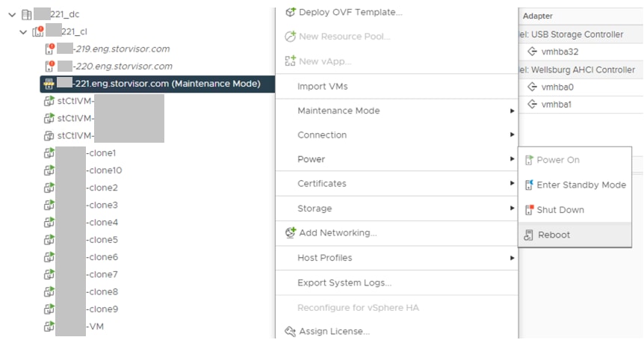
Task: Open the Certificates menu entry
Action: pos(322,183)
